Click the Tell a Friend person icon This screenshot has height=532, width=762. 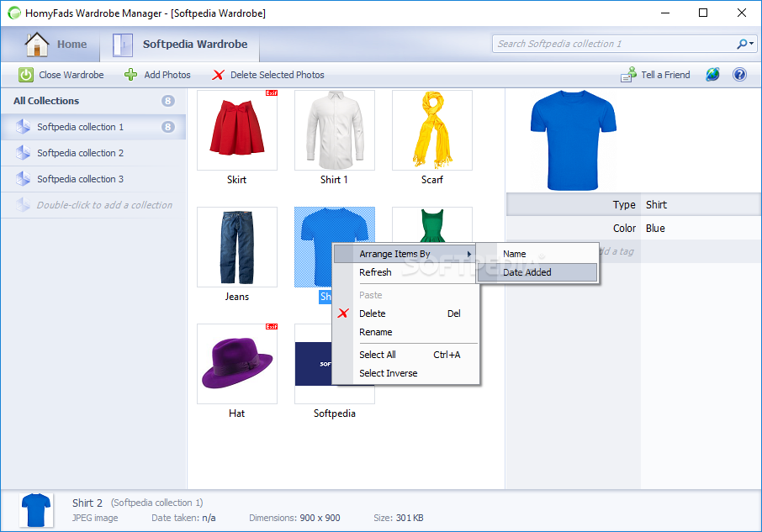[x=628, y=74]
